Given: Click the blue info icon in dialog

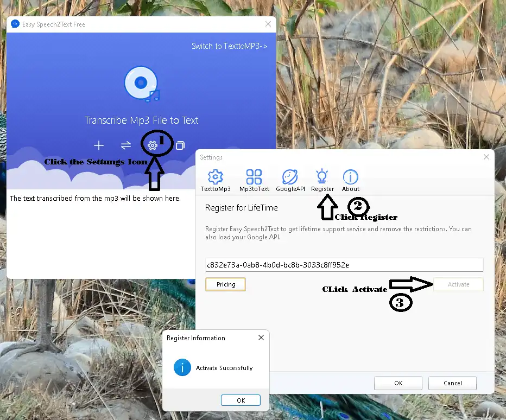Looking at the screenshot, I should (x=182, y=367).
